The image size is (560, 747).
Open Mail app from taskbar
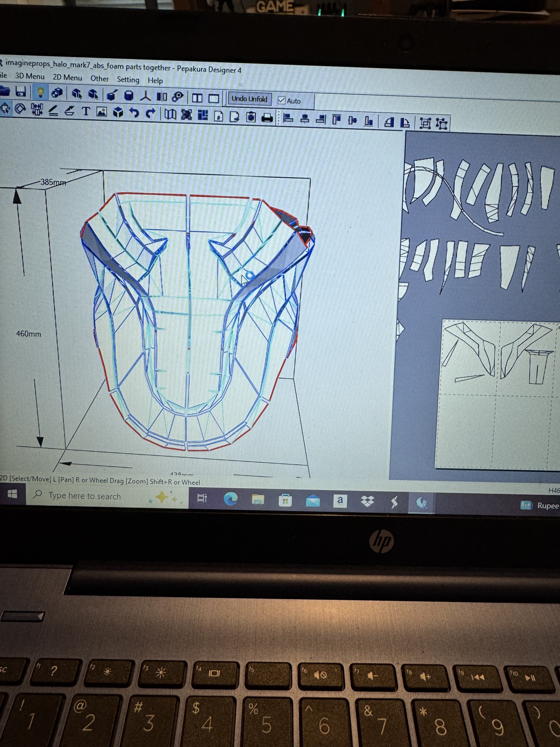[x=313, y=501]
